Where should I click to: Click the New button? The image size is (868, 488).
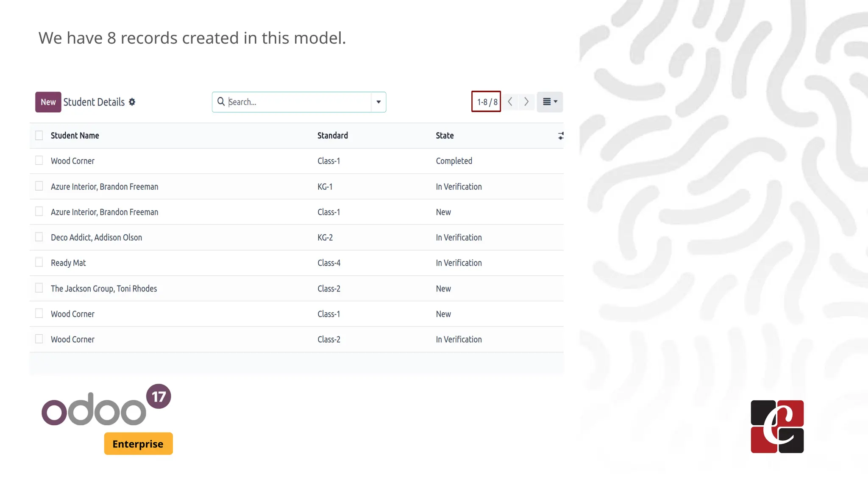tap(48, 102)
